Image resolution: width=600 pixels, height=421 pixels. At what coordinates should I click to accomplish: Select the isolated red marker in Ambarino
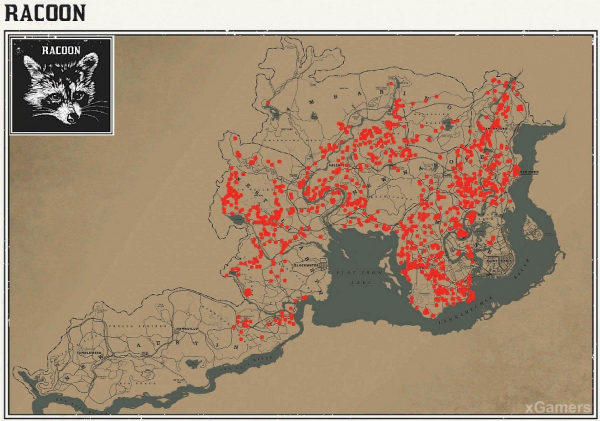point(268,103)
